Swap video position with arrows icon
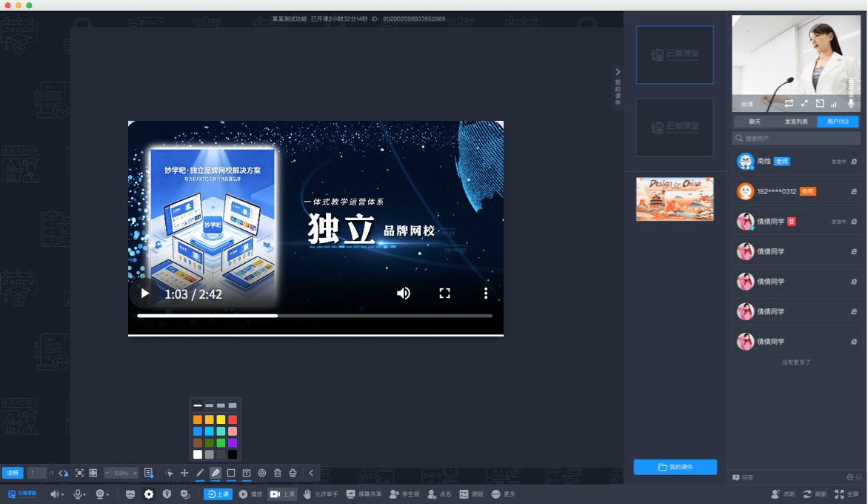868x504 pixels. coord(789,104)
